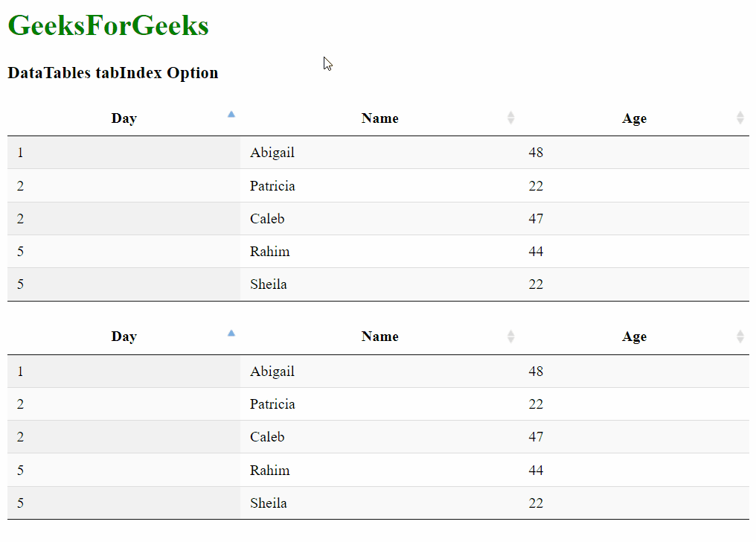Sort first table by the Day header label
Screen dimensions: 756x542
pyautogui.click(x=124, y=118)
